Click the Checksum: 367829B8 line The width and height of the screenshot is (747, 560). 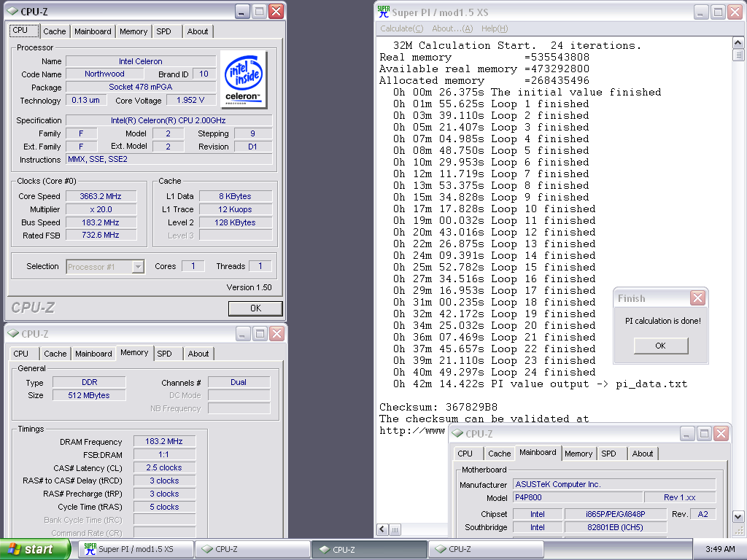(x=438, y=407)
